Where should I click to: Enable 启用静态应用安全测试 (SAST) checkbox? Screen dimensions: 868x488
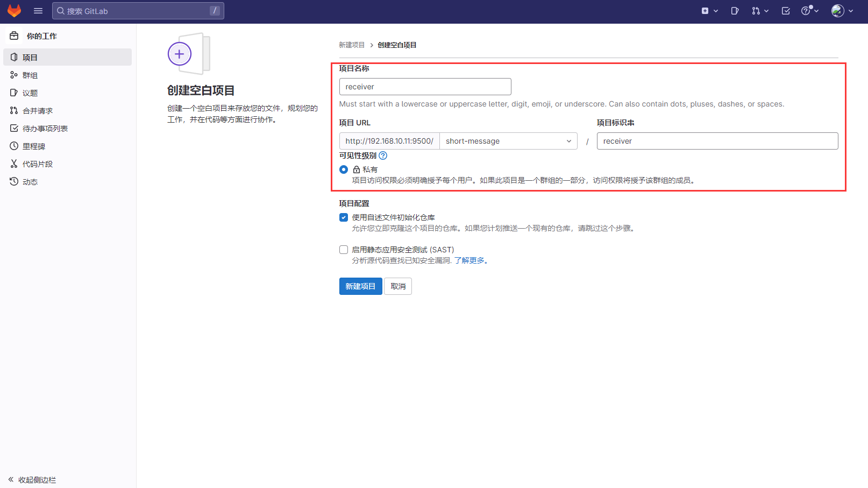click(x=344, y=250)
